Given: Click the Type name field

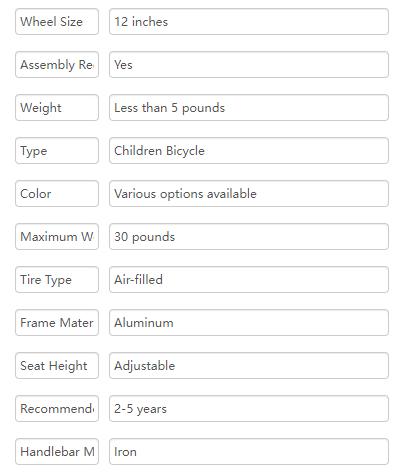Looking at the screenshot, I should (57, 151).
